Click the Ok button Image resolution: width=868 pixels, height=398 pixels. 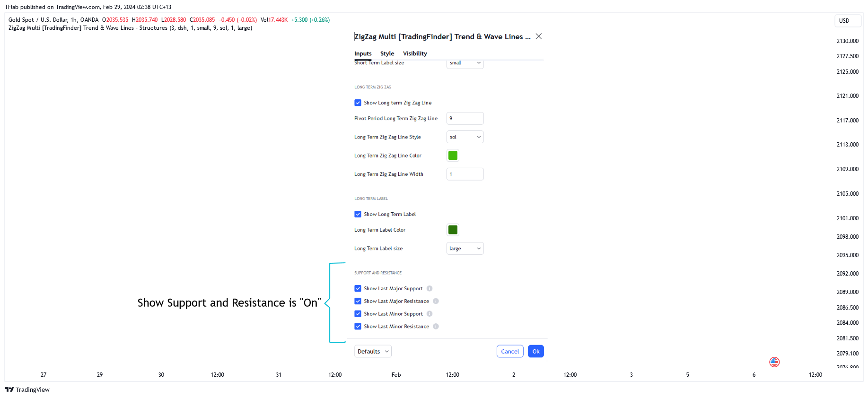(x=536, y=351)
